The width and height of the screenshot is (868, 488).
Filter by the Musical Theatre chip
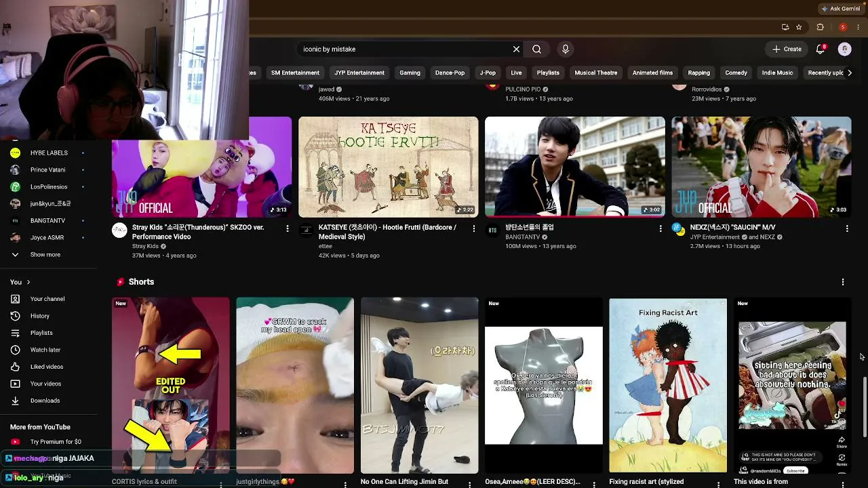point(596,73)
